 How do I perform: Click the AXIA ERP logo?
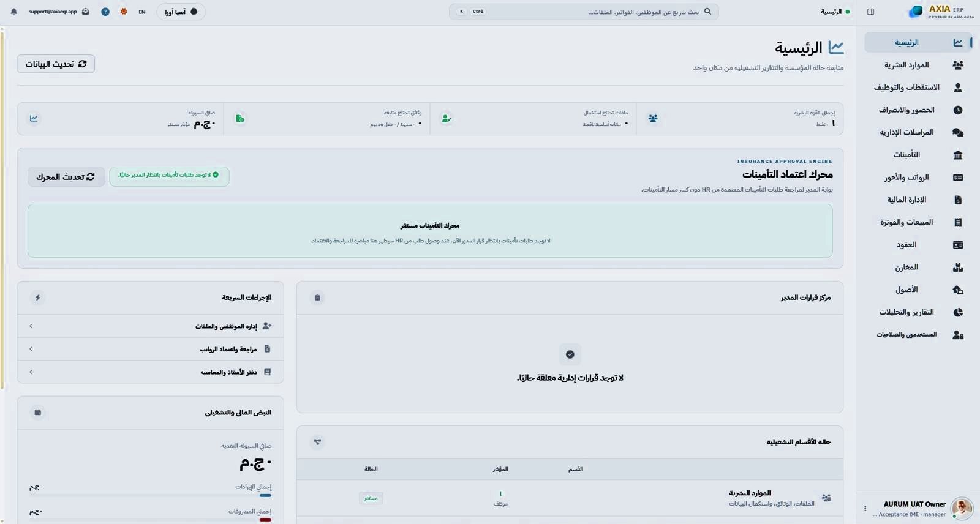click(x=941, y=11)
